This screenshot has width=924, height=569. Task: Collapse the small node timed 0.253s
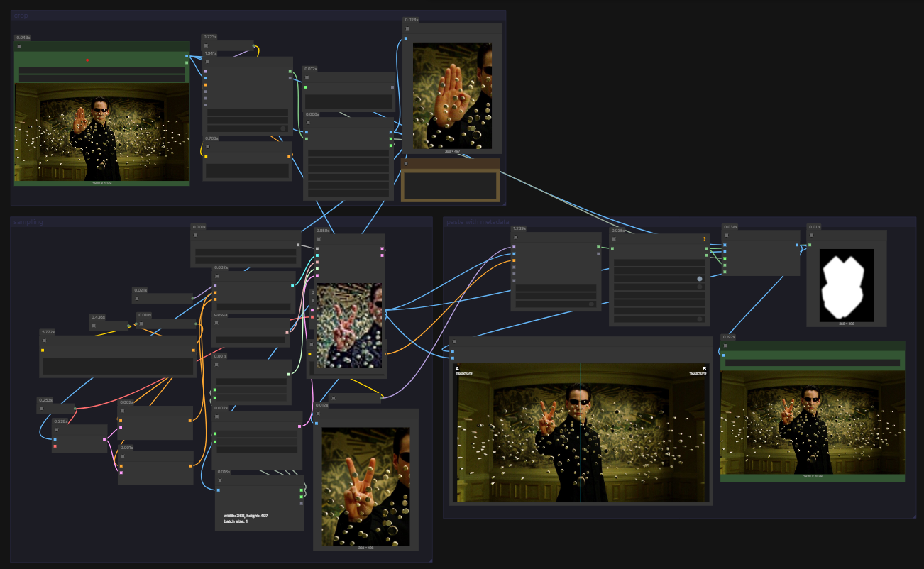point(41,408)
